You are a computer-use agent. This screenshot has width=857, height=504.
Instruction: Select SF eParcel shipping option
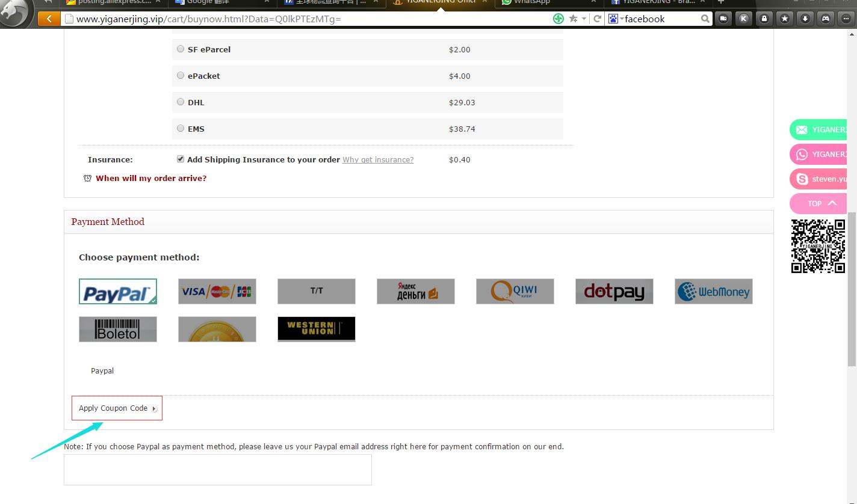point(181,49)
